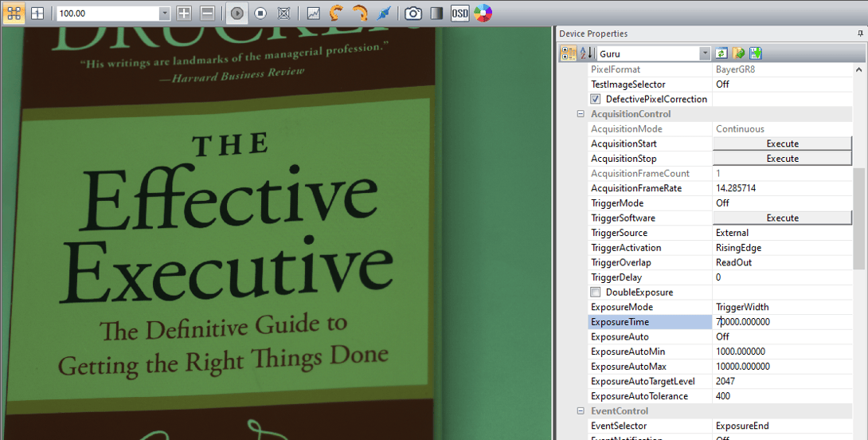
Task: Collapse the EventControl section
Action: coord(581,411)
